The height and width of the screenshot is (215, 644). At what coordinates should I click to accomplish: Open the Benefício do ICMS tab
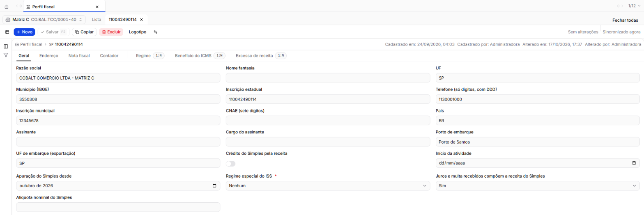[200, 55]
